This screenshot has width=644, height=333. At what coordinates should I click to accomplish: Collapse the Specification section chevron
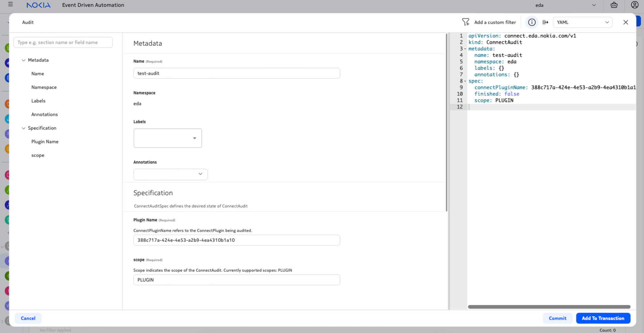tap(23, 128)
